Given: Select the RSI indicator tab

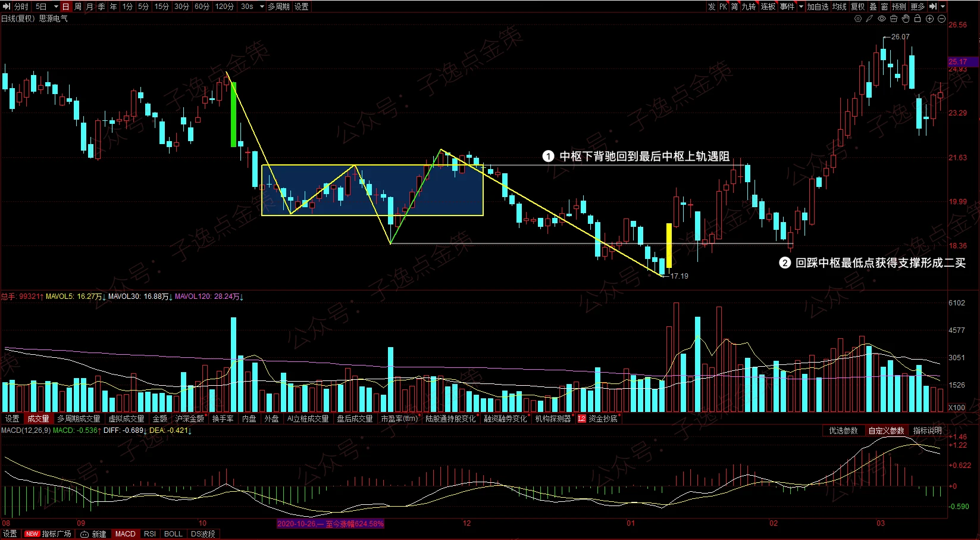Looking at the screenshot, I should [x=150, y=534].
